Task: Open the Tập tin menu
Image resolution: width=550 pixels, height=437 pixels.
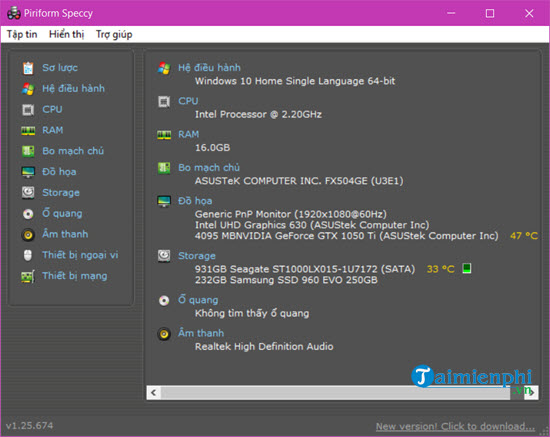Action: coord(22,34)
